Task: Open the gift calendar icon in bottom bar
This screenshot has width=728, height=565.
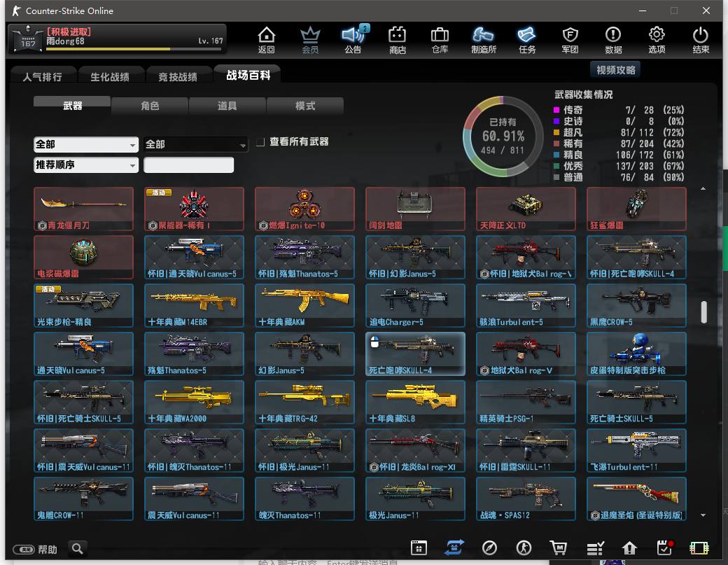Action: (419, 547)
